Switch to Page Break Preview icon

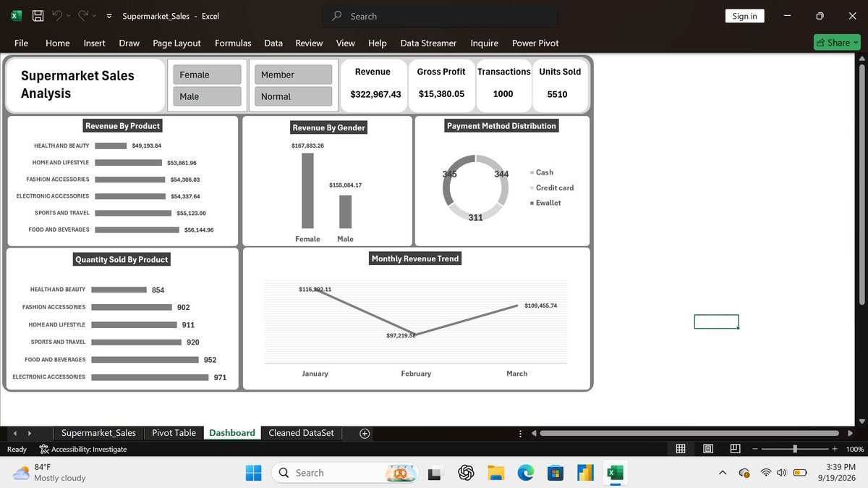(735, 449)
